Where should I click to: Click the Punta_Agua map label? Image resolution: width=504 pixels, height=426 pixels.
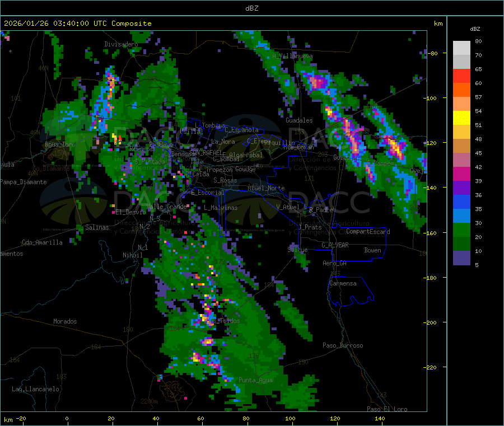pyautogui.click(x=255, y=380)
